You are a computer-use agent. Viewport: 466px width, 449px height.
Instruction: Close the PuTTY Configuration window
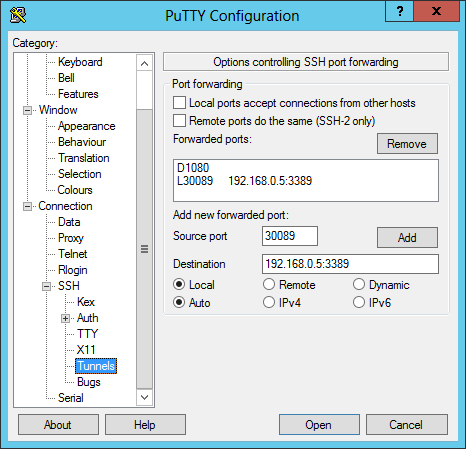tap(436, 11)
